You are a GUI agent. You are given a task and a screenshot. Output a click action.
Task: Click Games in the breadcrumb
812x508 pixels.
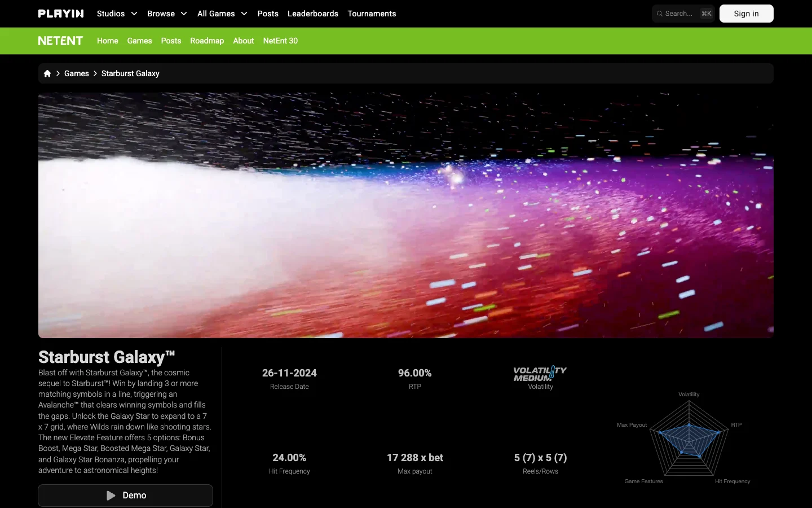pyautogui.click(x=77, y=73)
